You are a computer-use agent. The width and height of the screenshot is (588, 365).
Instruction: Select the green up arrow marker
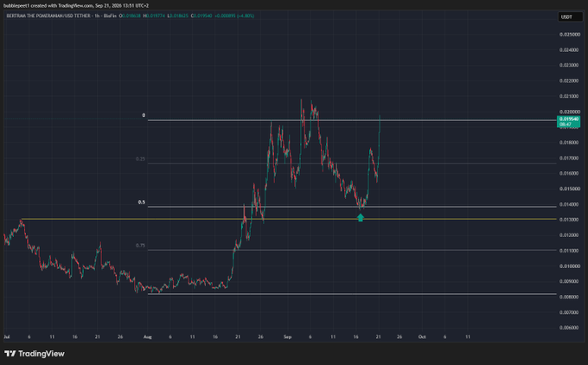coord(361,218)
